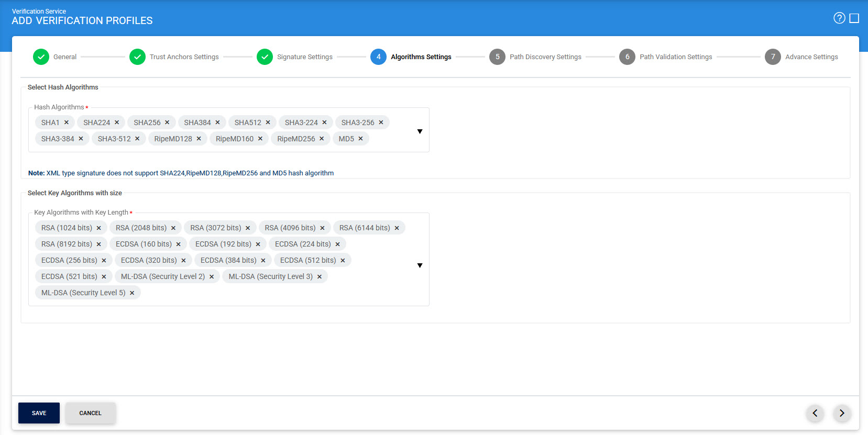Viewport: 868px width, 435px height.
Task: Open the Trust Anchors Settings step
Action: tap(137, 57)
